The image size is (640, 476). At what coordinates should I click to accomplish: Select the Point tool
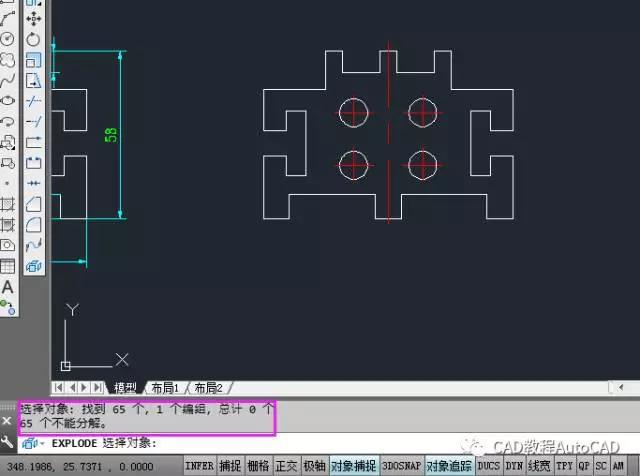(7, 183)
